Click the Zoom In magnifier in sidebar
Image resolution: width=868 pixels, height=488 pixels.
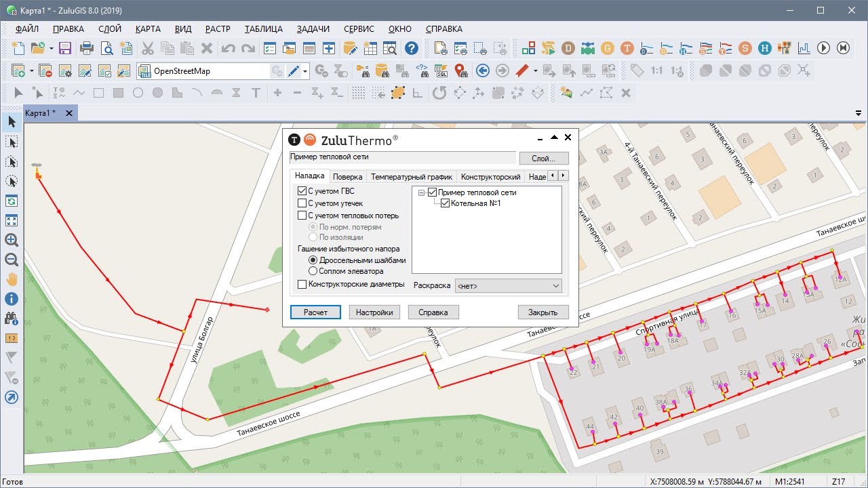pyautogui.click(x=12, y=239)
